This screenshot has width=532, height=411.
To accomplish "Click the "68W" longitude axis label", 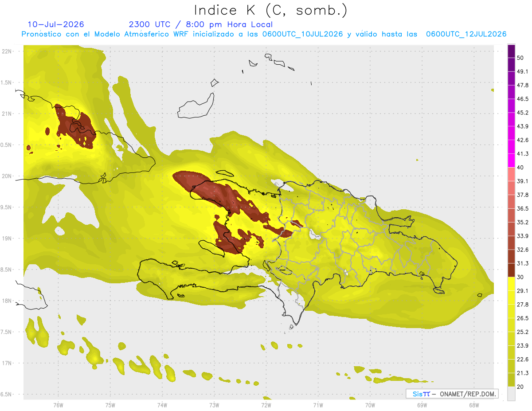I will coord(474,405).
